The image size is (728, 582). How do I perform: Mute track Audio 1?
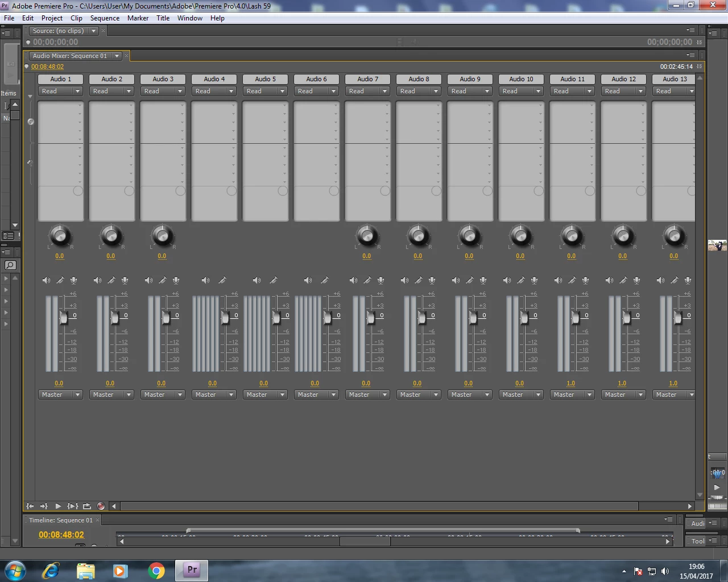46,280
